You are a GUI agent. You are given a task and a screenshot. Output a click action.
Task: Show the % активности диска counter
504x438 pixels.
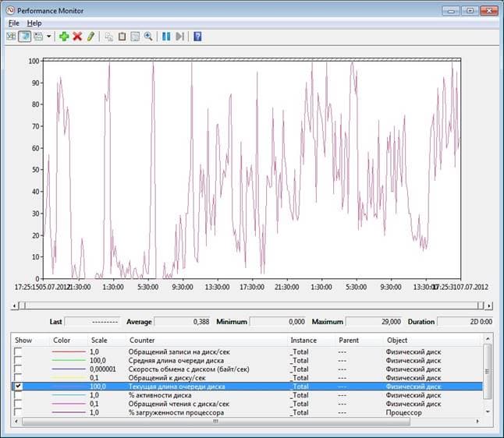click(x=18, y=395)
